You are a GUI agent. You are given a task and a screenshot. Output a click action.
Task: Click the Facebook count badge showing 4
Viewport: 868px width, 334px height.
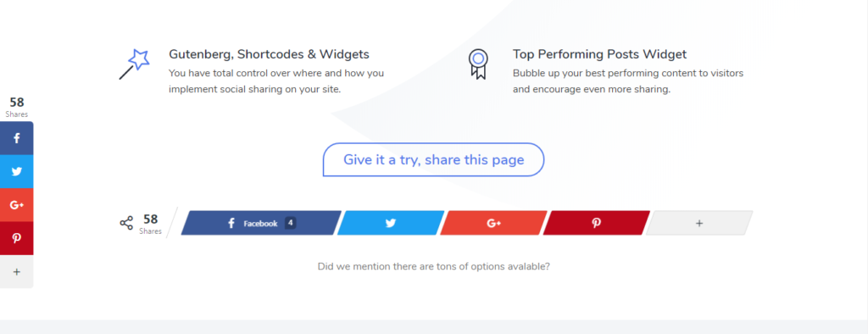[x=290, y=223]
